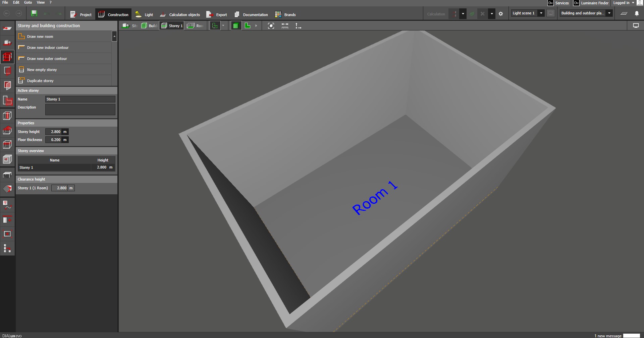The width and height of the screenshot is (644, 338).
Task: Click the coordinate origin axis icon
Action: click(298, 26)
